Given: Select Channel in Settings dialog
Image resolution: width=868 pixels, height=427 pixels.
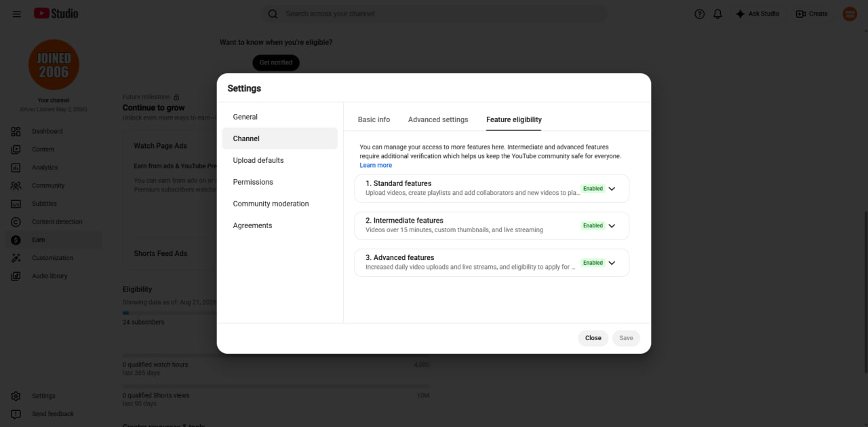Looking at the screenshot, I should 279,138.
